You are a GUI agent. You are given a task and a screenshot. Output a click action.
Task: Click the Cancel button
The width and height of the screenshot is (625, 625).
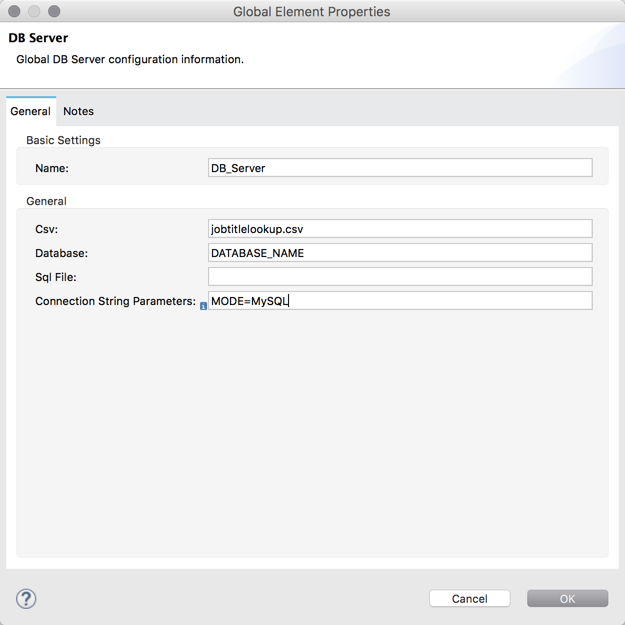(470, 599)
